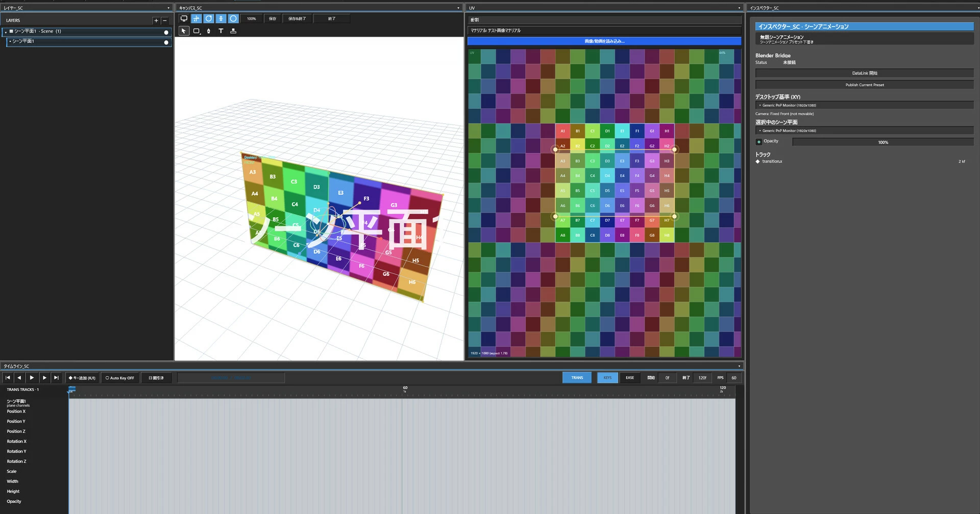Select the pen tool in canvas toolbar
Image resolution: width=980 pixels, height=514 pixels.
pyautogui.click(x=209, y=31)
